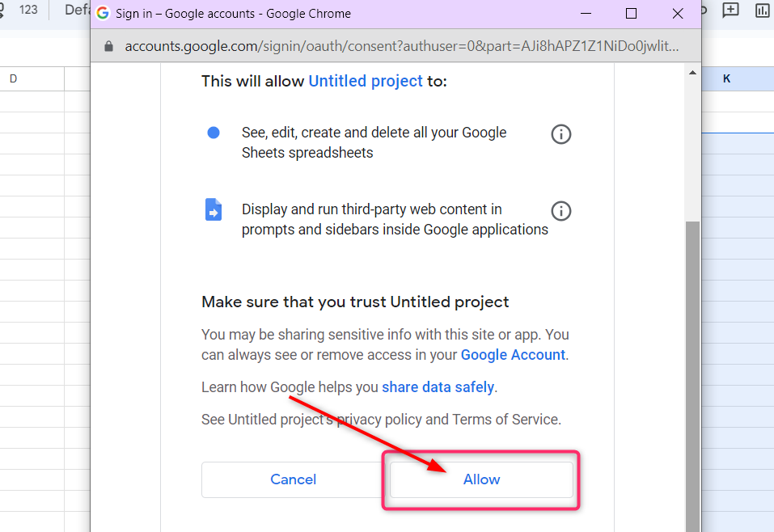Click the blue document script icon
Screen dimensions: 774x532
pos(214,209)
